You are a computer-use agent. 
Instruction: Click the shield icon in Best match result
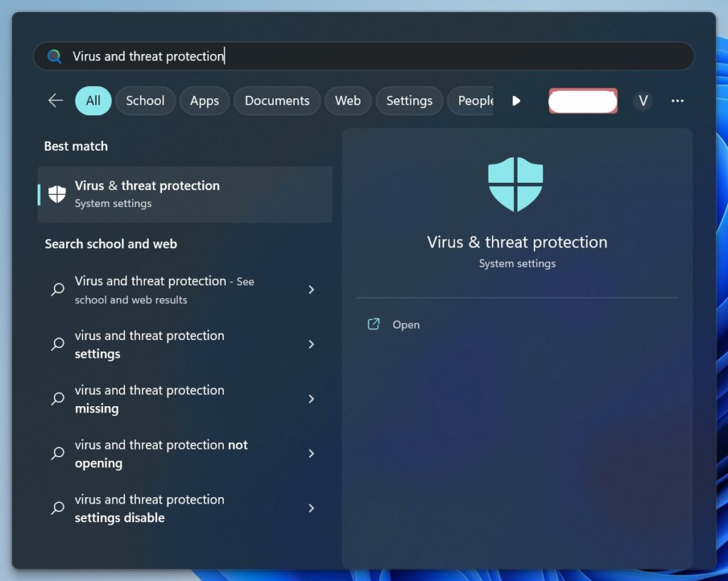tap(57, 194)
